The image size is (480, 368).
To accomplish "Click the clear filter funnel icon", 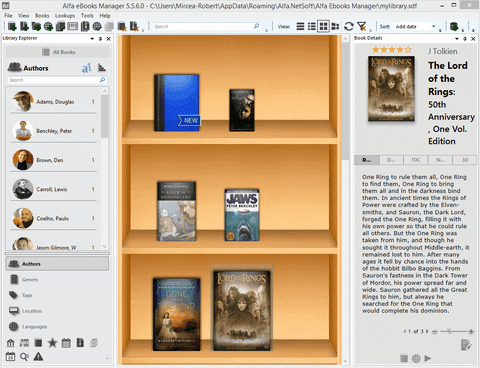I will [x=361, y=26].
